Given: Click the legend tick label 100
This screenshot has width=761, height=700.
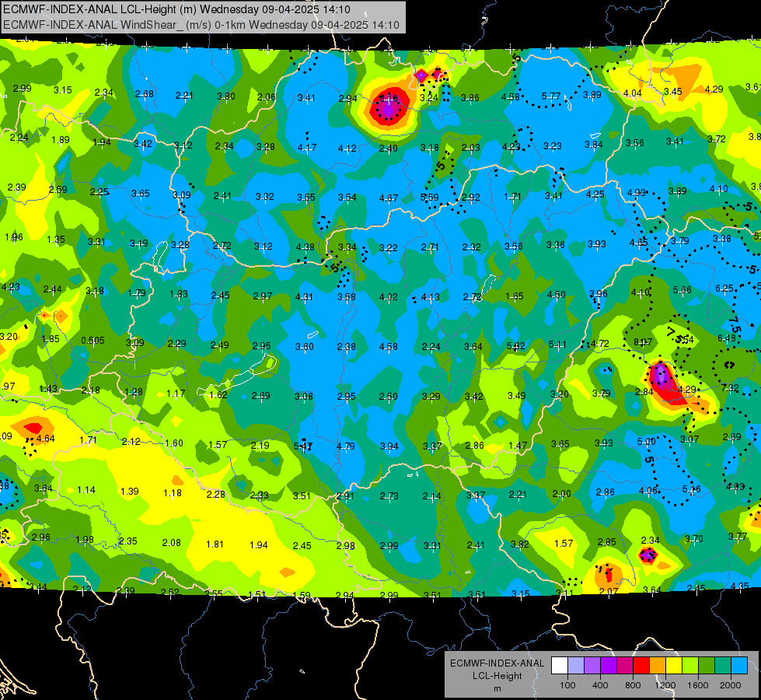Looking at the screenshot, I should coord(567,685).
